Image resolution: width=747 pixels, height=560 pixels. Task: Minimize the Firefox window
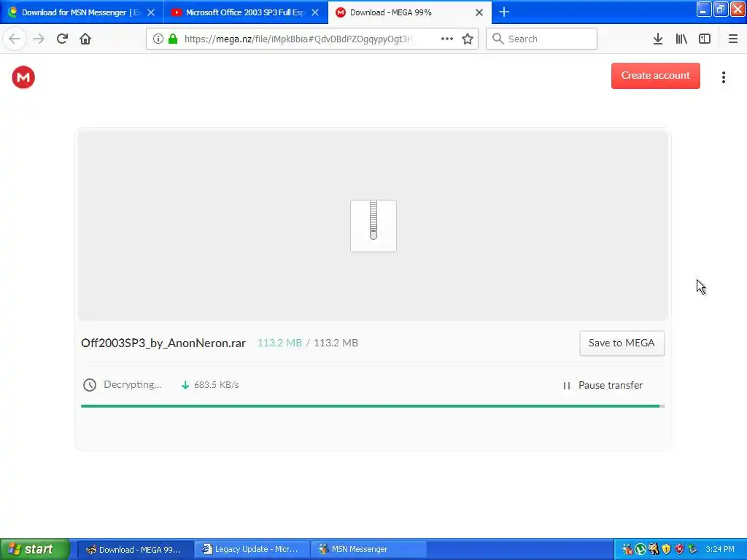(x=704, y=9)
